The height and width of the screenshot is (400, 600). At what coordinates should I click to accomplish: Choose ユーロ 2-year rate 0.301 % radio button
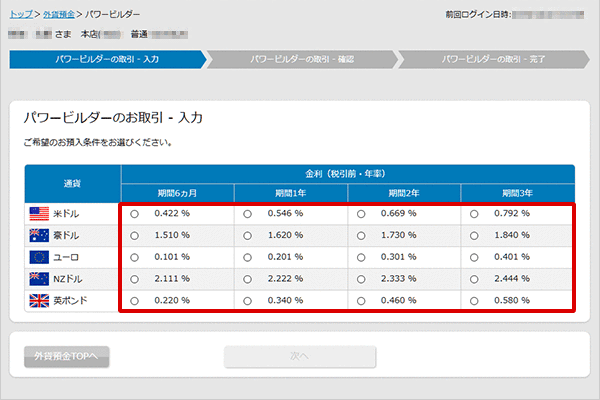pyautogui.click(x=361, y=257)
